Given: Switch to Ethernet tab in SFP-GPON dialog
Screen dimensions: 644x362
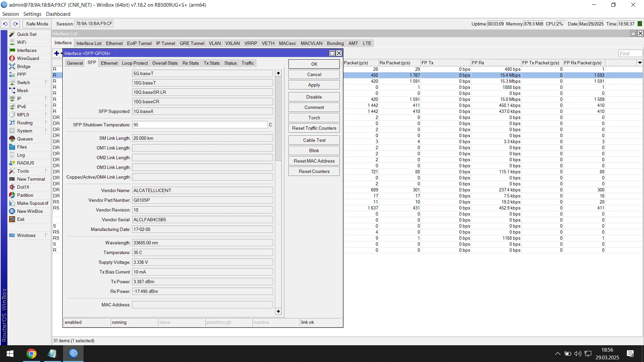Looking at the screenshot, I should coord(109,63).
